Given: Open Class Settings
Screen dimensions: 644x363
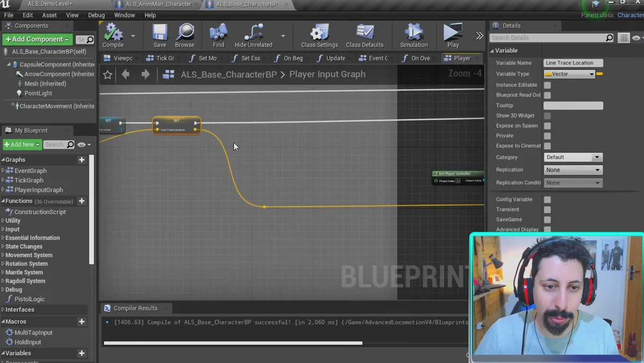Looking at the screenshot, I should [319, 33].
